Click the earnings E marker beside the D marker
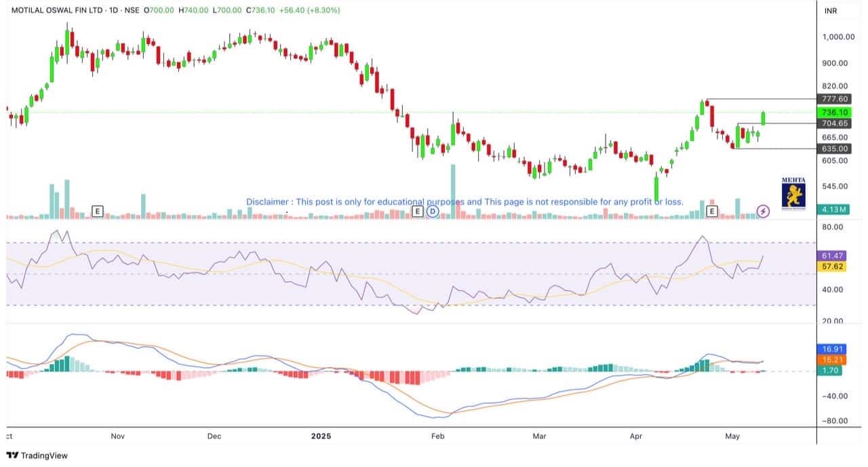This screenshot has height=467, width=868. [417, 211]
